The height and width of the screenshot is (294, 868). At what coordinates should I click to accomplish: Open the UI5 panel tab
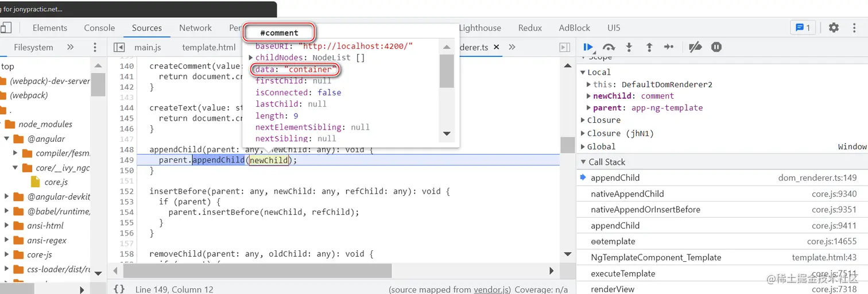tap(614, 28)
